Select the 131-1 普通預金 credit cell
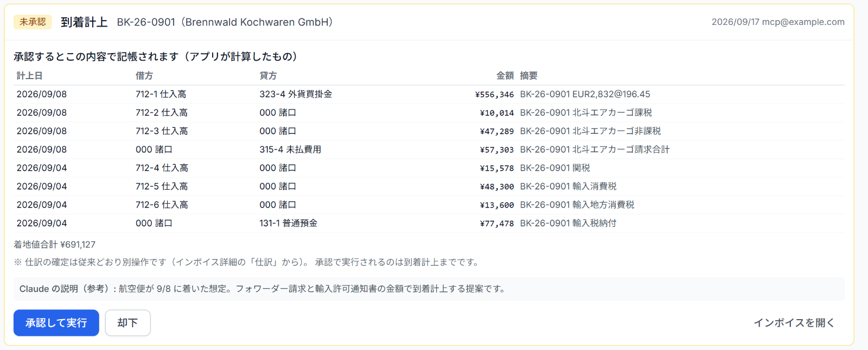This screenshot has width=868, height=350. pyautogui.click(x=289, y=223)
